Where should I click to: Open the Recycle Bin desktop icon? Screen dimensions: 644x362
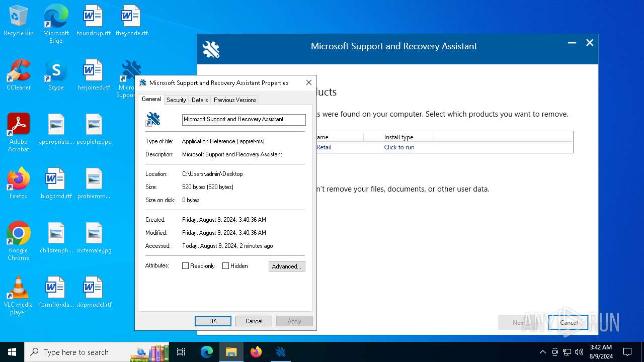19,21
